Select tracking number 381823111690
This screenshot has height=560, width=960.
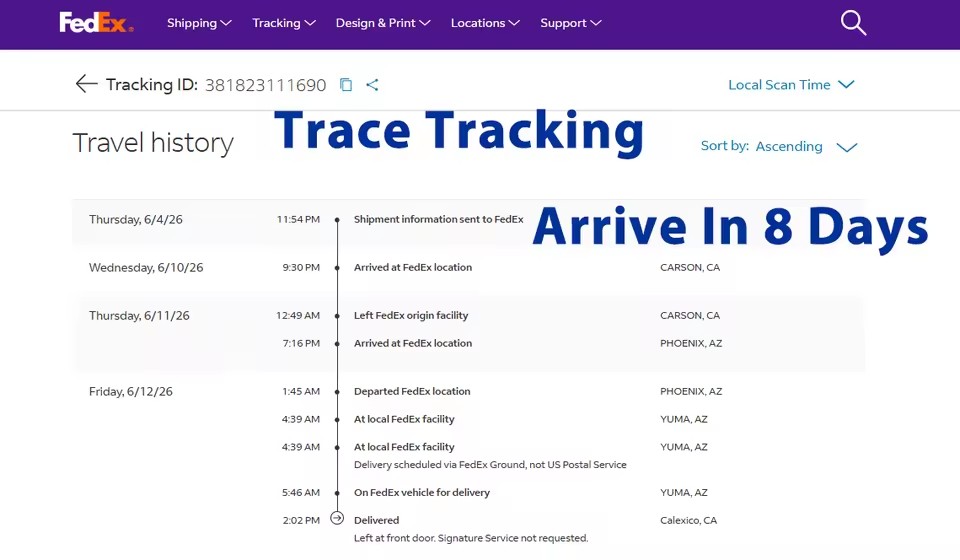[x=265, y=85]
